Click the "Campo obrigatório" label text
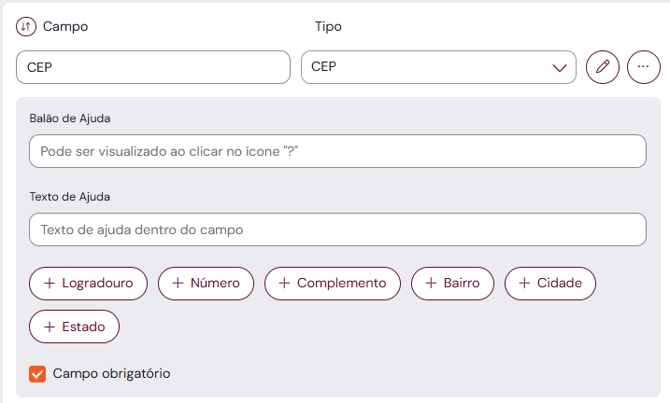Screen dimensions: 670x403 [x=111, y=374]
